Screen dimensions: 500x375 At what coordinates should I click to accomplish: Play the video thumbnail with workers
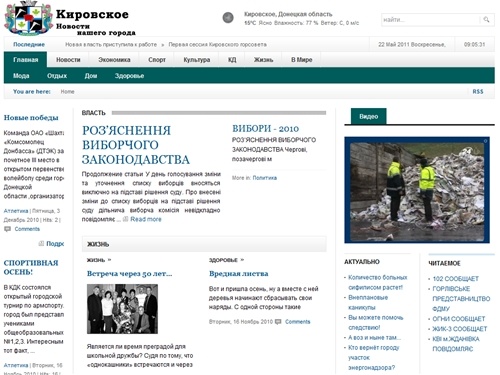coord(417,190)
